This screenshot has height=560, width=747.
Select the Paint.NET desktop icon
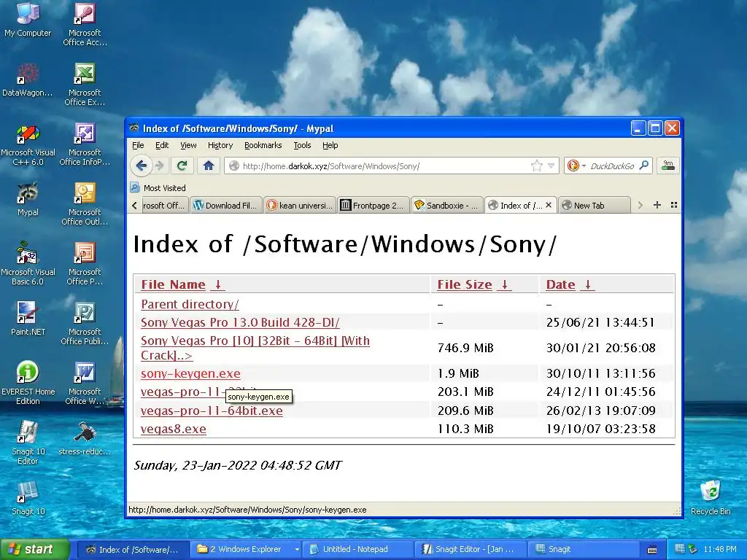(28, 318)
